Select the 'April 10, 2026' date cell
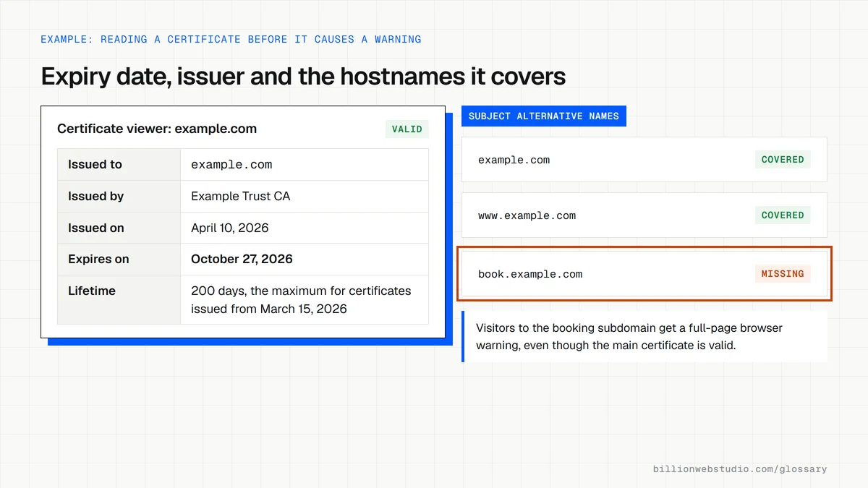The width and height of the screenshot is (868, 488). click(x=229, y=228)
